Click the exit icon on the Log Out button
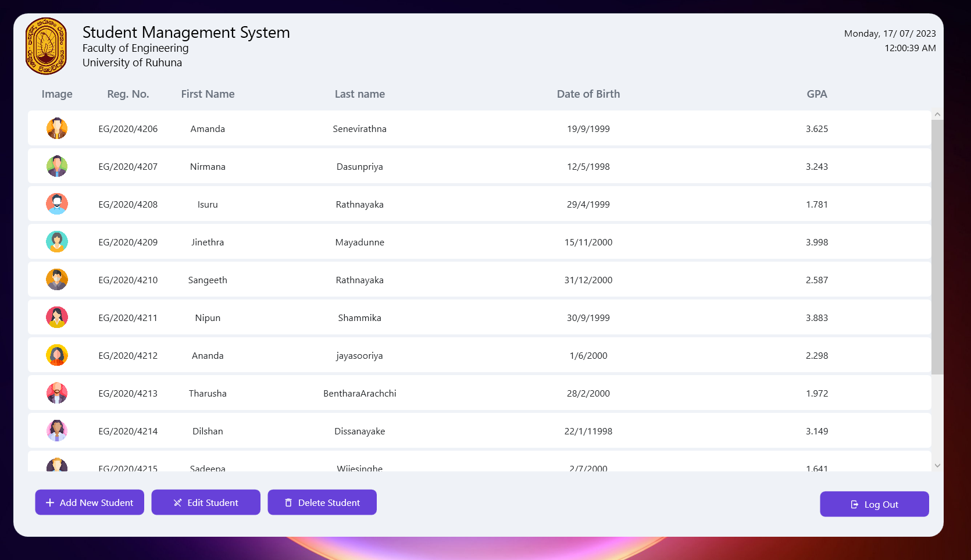This screenshot has height=560, width=971. point(854,504)
